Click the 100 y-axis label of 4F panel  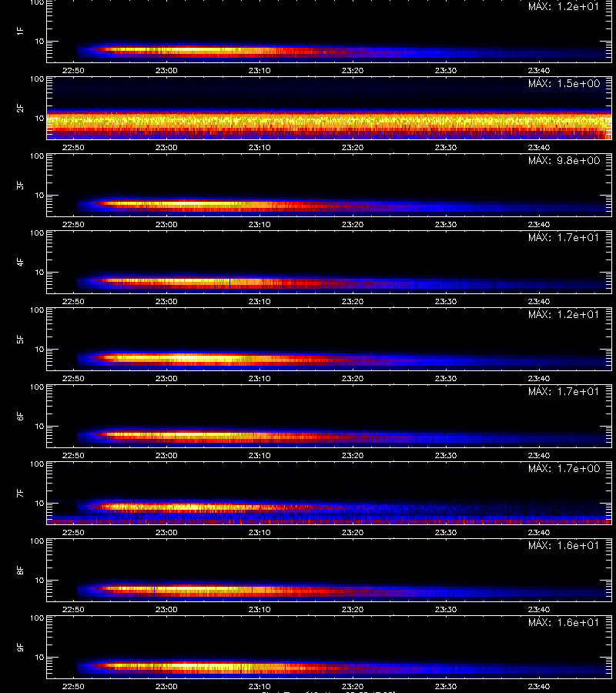click(37, 233)
